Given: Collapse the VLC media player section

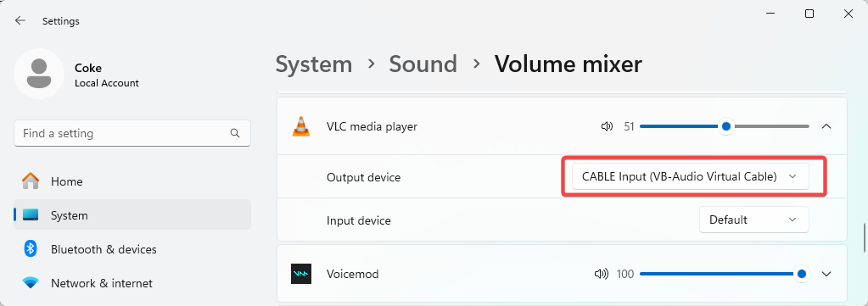Looking at the screenshot, I should point(826,126).
